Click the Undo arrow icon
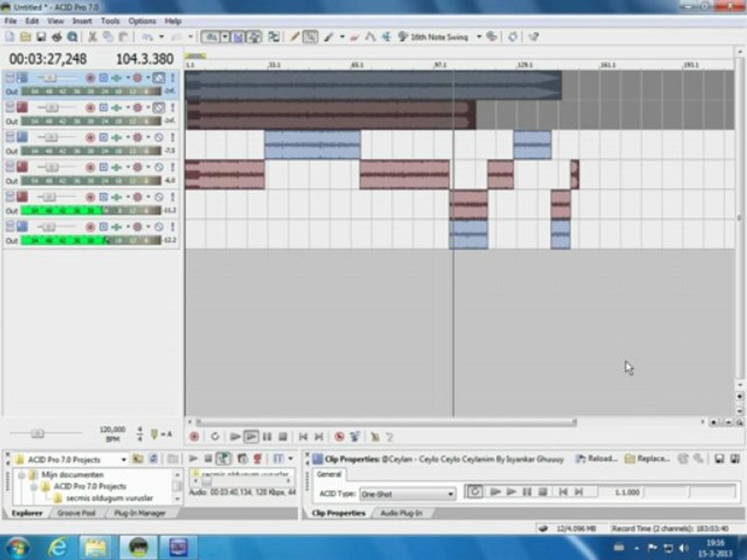 (x=148, y=37)
